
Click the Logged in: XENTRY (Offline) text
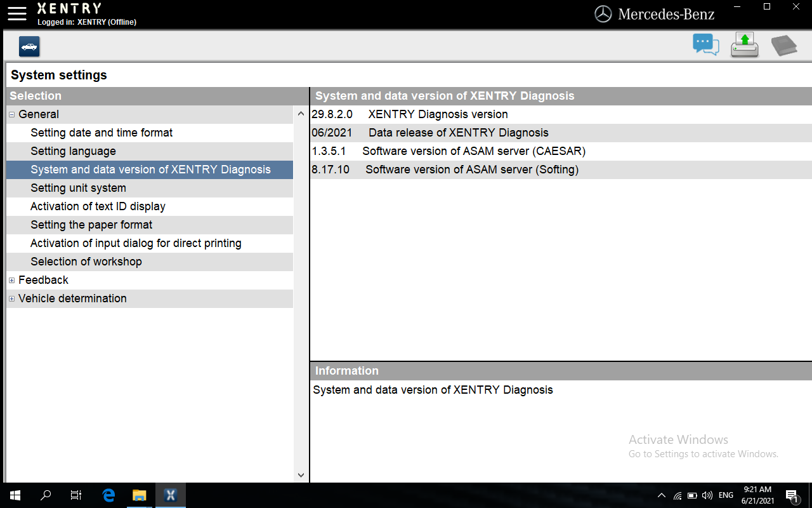tap(87, 22)
